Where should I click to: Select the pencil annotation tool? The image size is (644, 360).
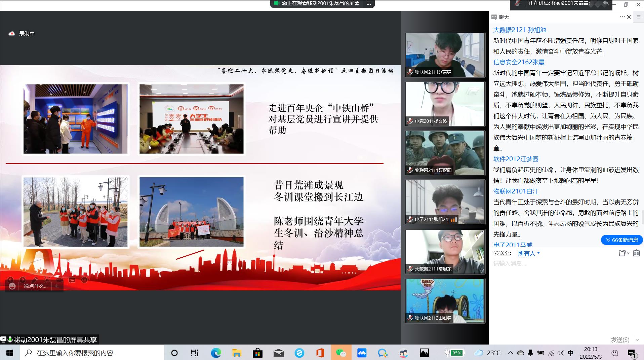click(35, 280)
